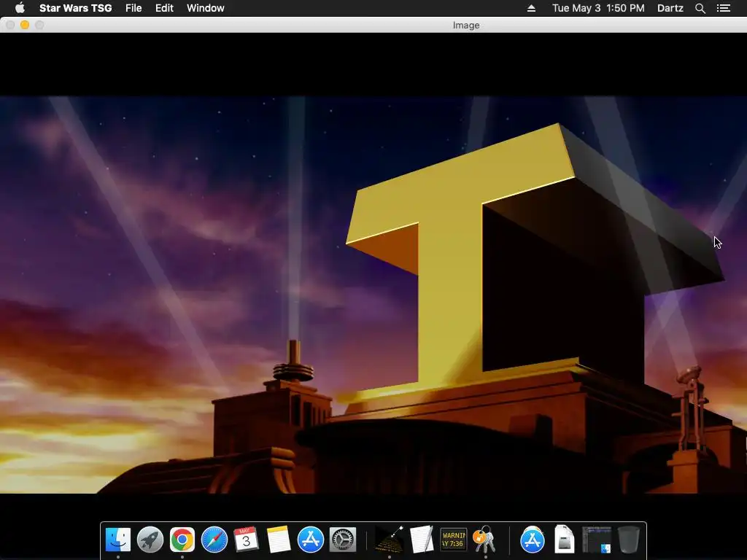Image resolution: width=747 pixels, height=560 pixels.
Task: Open the Apple menu
Action: click(x=20, y=7)
